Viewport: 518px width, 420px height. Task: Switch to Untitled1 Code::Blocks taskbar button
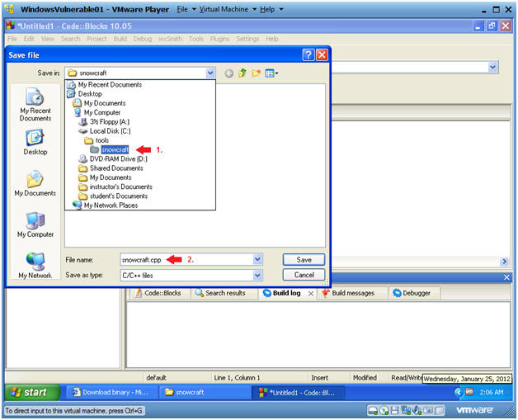pyautogui.click(x=299, y=393)
